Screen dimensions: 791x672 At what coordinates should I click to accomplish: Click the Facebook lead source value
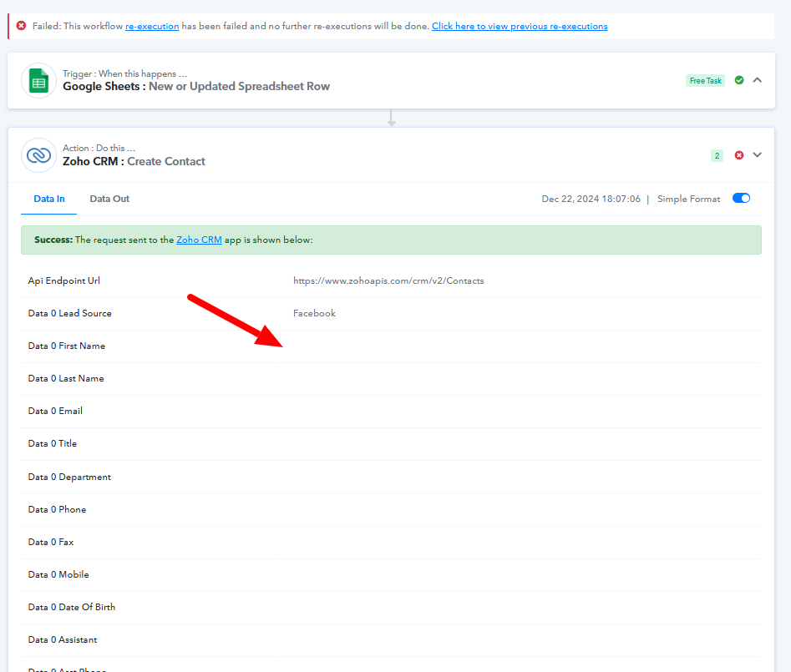[314, 313]
